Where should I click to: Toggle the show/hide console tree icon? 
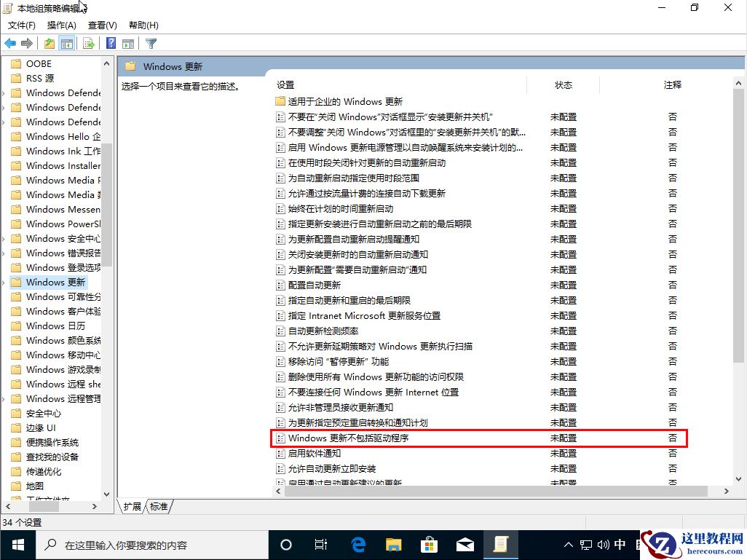[67, 43]
